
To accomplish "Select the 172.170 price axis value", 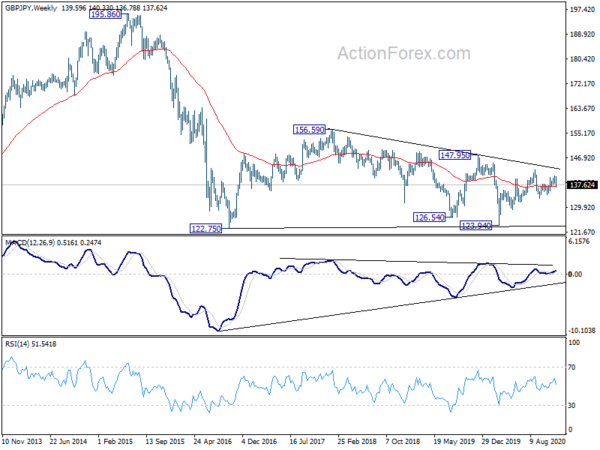I will [582, 84].
